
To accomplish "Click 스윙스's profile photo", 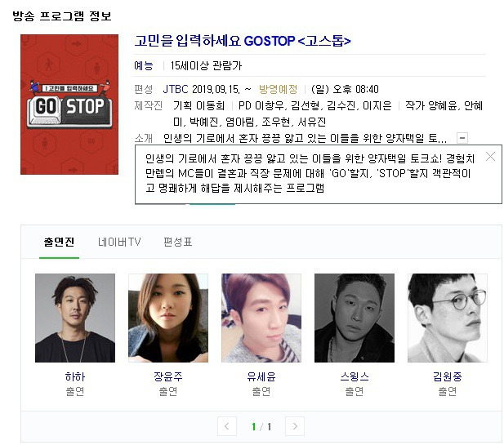I will (x=355, y=318).
